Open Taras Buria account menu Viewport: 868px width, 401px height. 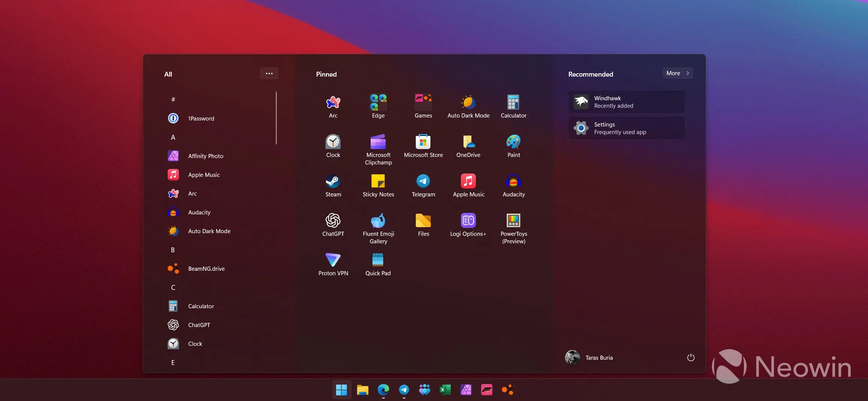tap(589, 357)
